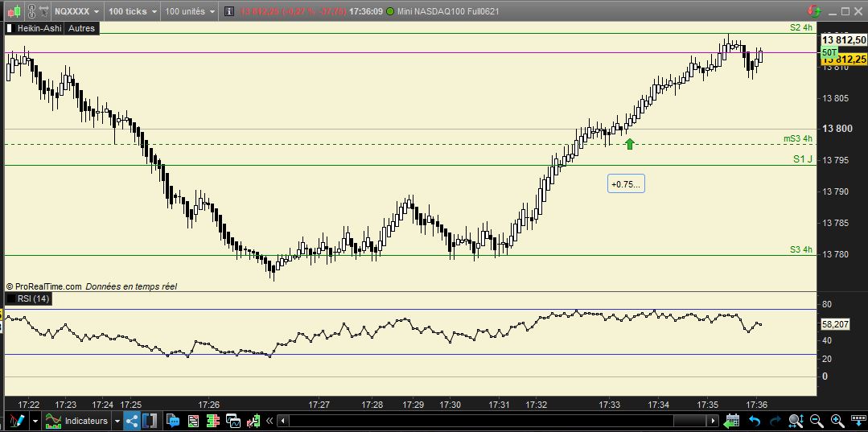Click the chain link group icon
The image size is (868, 432).
click(x=31, y=10)
